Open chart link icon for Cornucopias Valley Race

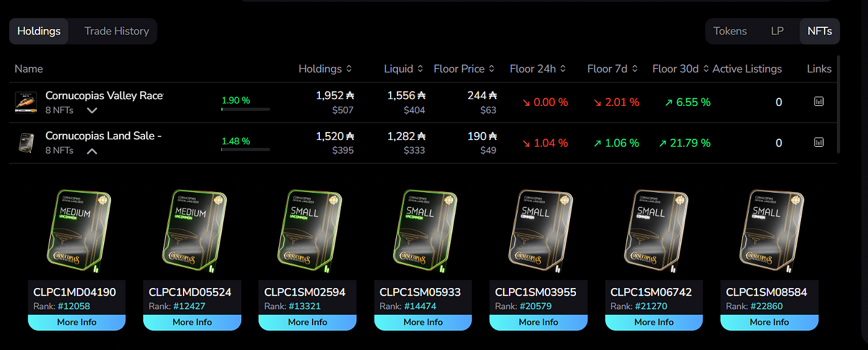[x=818, y=102]
